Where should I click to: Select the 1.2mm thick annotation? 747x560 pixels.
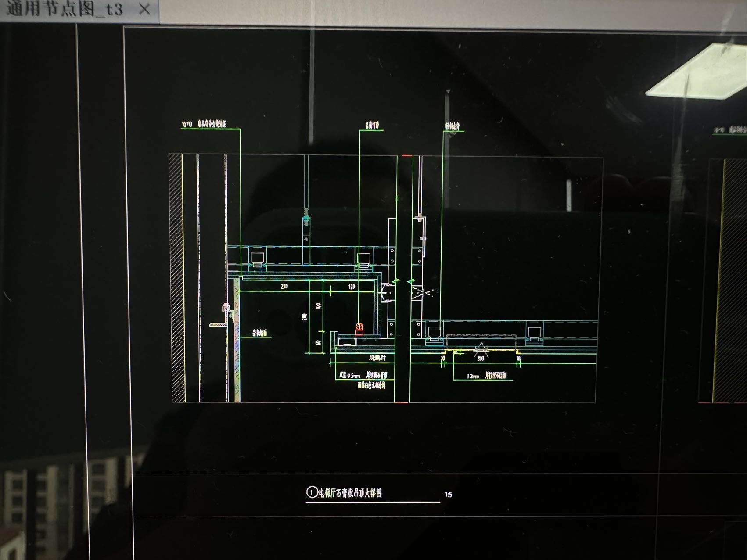[x=487, y=376]
